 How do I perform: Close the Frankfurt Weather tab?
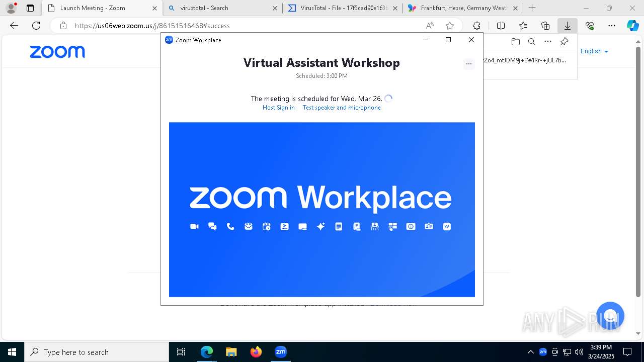click(515, 8)
